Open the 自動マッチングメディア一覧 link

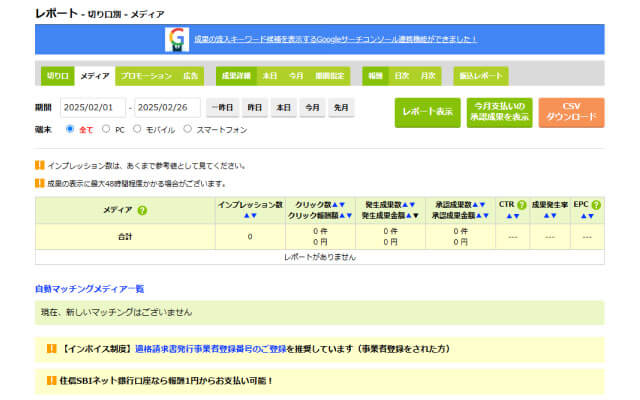click(x=90, y=289)
